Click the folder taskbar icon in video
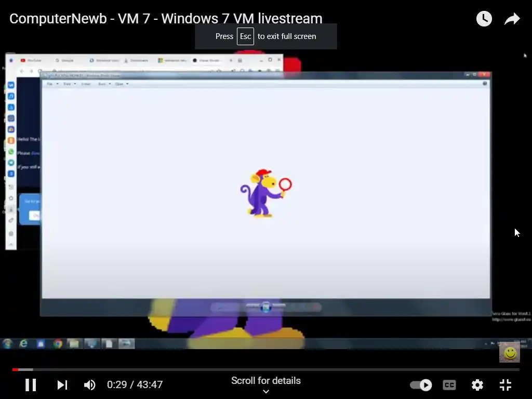 [x=74, y=344]
